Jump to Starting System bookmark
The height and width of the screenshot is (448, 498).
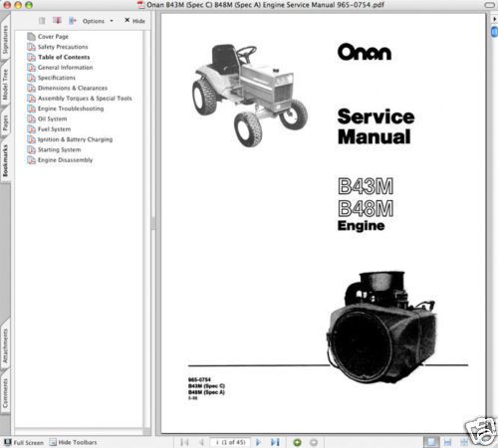59,149
